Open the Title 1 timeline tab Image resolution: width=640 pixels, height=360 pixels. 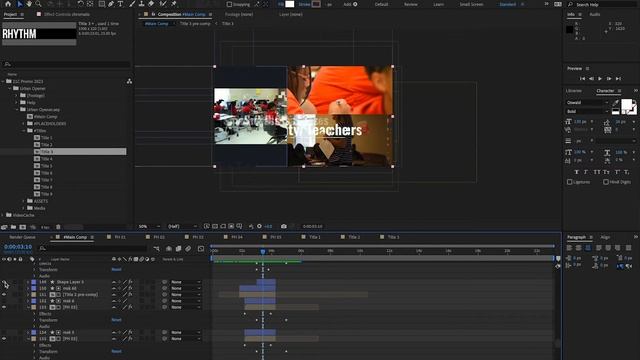[x=314, y=237]
